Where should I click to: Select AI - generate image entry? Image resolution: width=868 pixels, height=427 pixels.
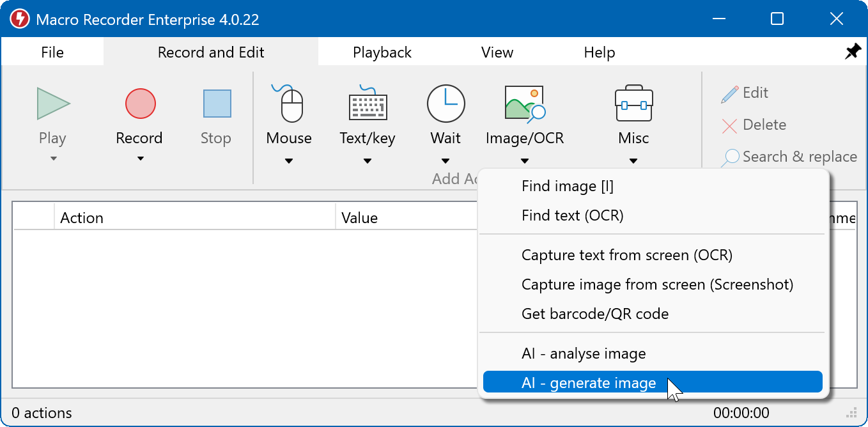click(653, 382)
